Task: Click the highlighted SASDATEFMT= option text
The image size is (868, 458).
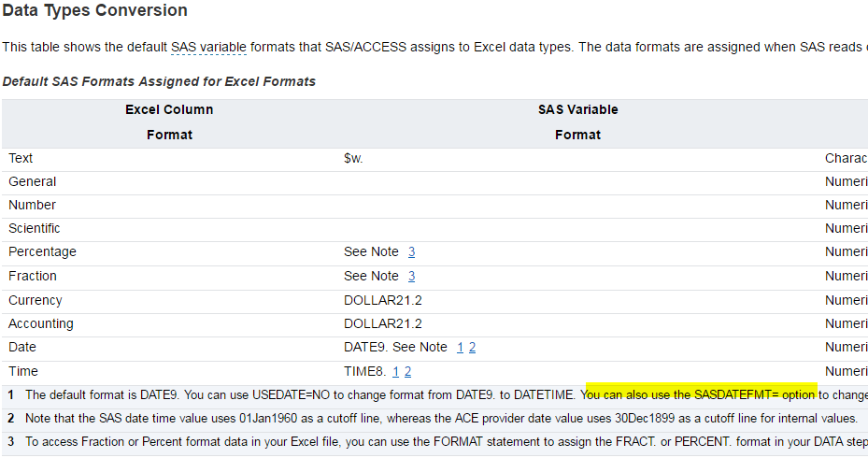Action: tap(702, 395)
